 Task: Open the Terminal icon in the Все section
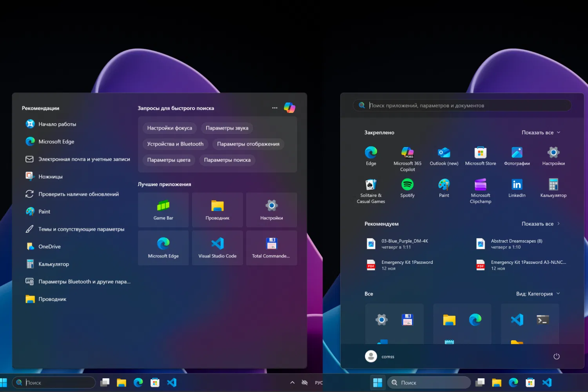pyautogui.click(x=543, y=320)
